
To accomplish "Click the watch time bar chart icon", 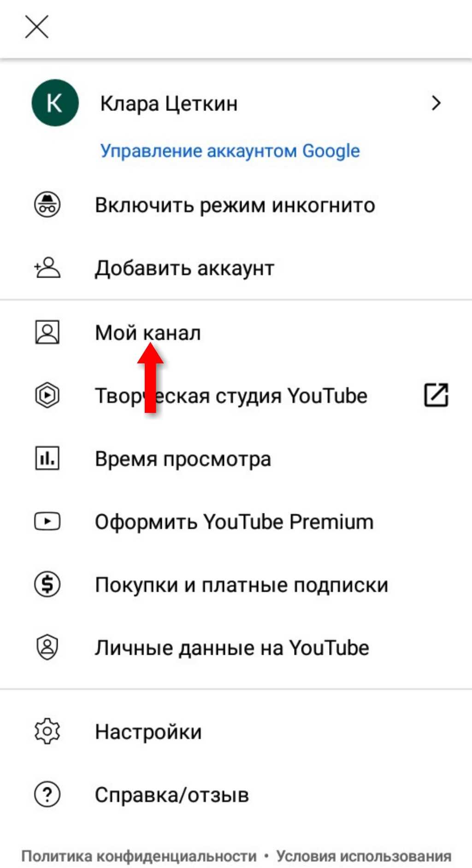I will tap(47, 458).
